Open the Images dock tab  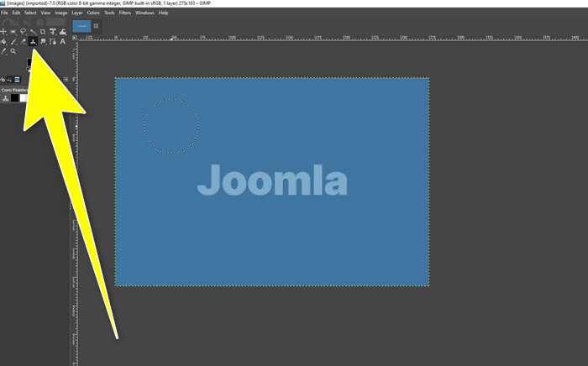tap(17, 80)
